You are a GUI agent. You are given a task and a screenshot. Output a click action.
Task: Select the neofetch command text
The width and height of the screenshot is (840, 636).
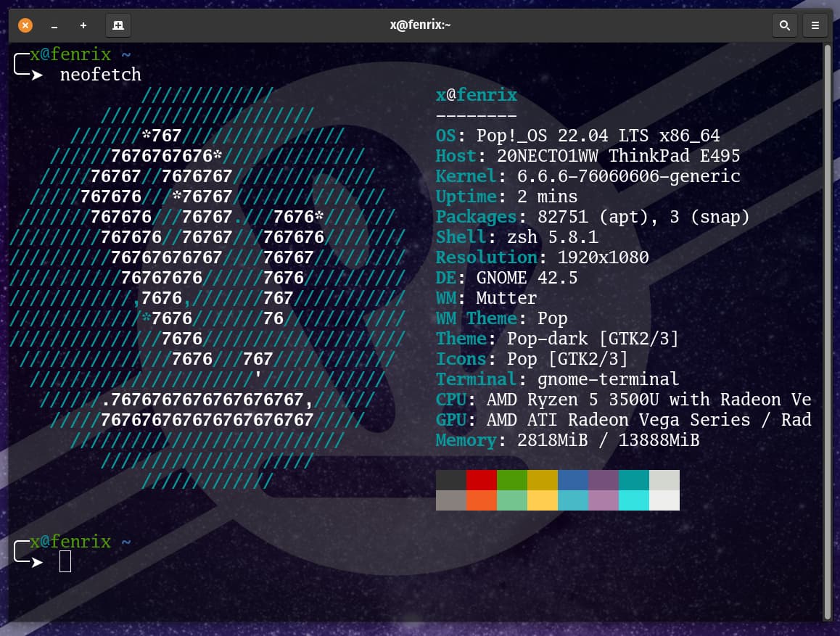coord(100,73)
